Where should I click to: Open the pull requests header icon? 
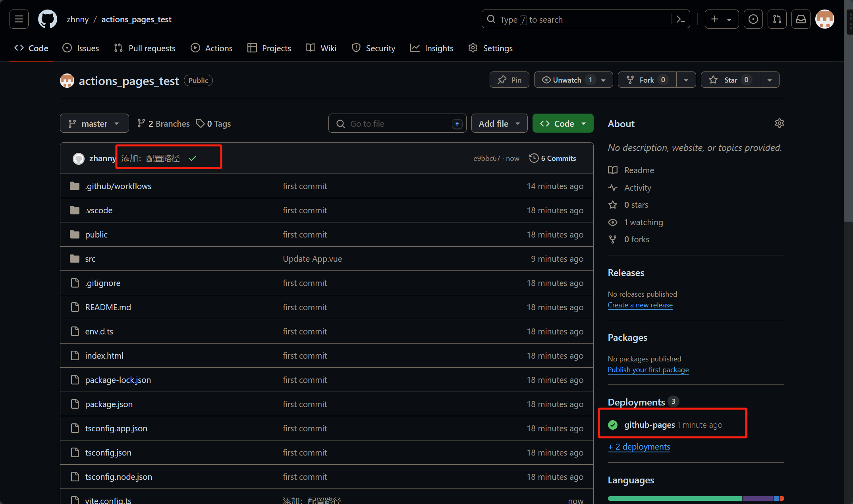pyautogui.click(x=777, y=19)
